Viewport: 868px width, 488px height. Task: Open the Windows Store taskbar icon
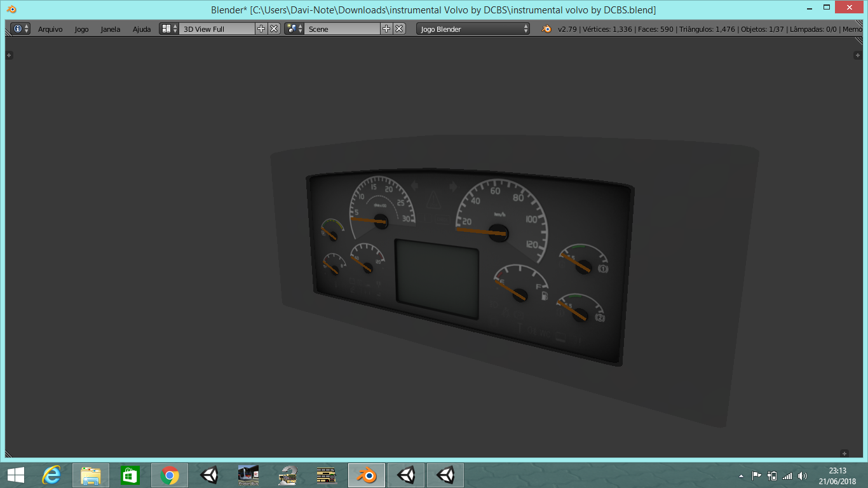point(130,475)
